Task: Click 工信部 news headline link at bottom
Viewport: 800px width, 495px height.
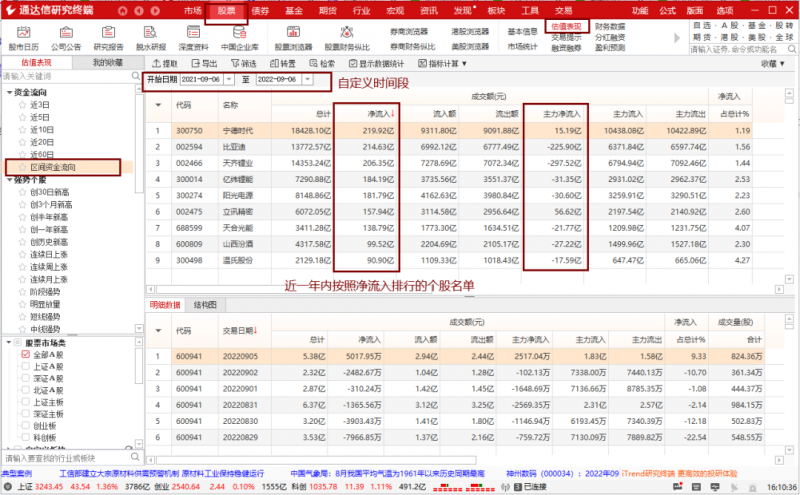Action: 161,474
